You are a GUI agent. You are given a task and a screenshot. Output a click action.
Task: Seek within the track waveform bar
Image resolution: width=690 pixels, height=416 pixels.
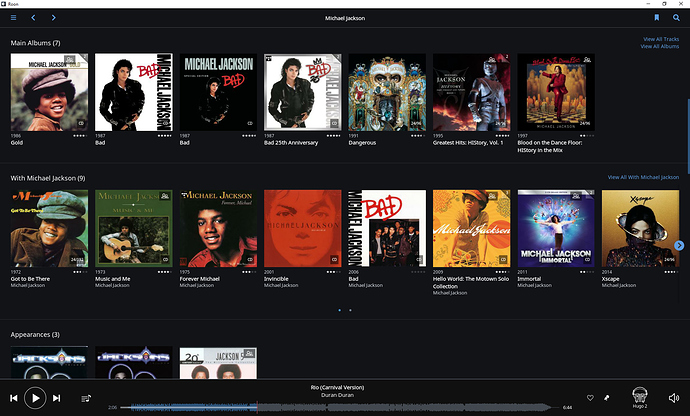click(x=340, y=407)
